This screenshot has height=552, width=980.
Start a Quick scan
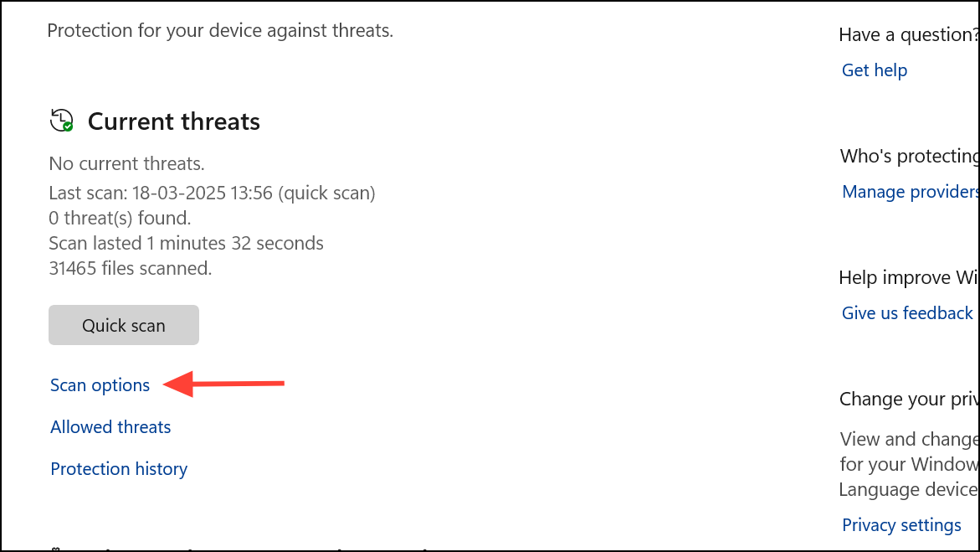(124, 325)
